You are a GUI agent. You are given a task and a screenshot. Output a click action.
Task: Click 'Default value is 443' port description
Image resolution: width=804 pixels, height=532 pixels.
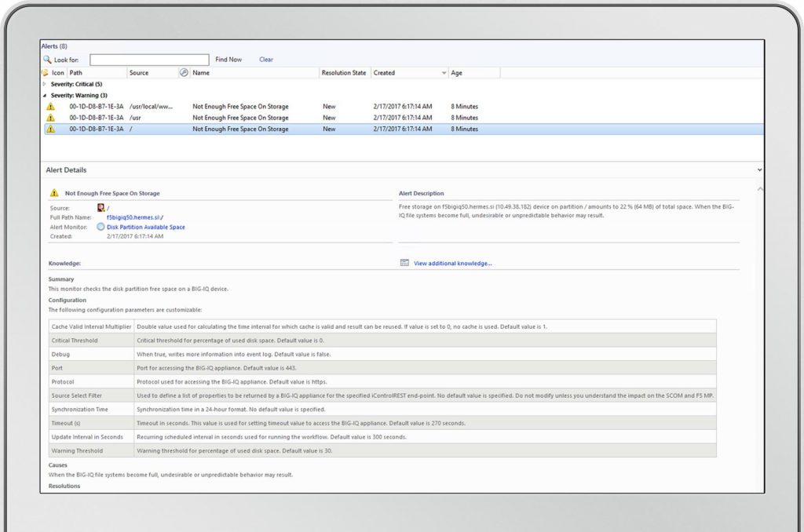[270, 368]
